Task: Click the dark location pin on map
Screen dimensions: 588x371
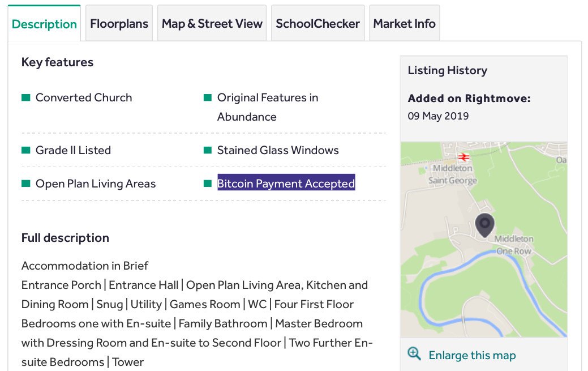Action: [484, 225]
